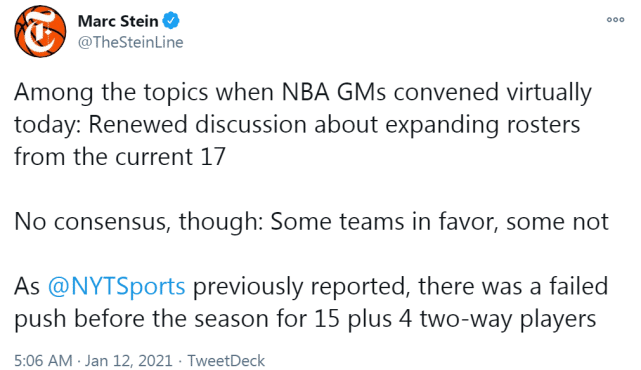Image resolution: width=641 pixels, height=370 pixels.
Task: Open the Jan 12, 2021 date link
Action: click(x=129, y=361)
